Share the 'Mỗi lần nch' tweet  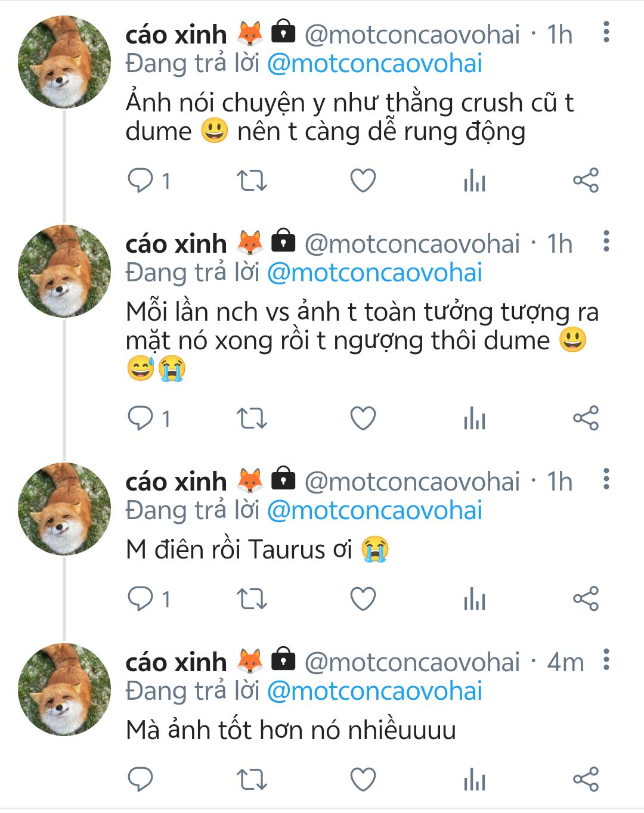pyautogui.click(x=586, y=418)
